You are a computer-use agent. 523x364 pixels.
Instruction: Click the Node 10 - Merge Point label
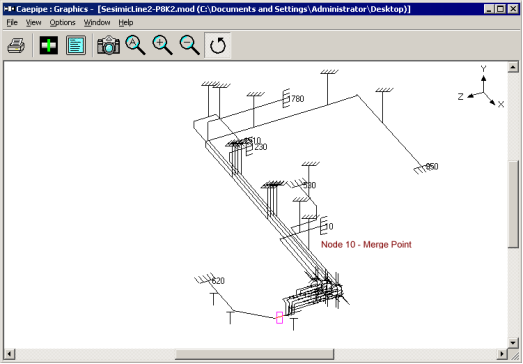tap(366, 245)
